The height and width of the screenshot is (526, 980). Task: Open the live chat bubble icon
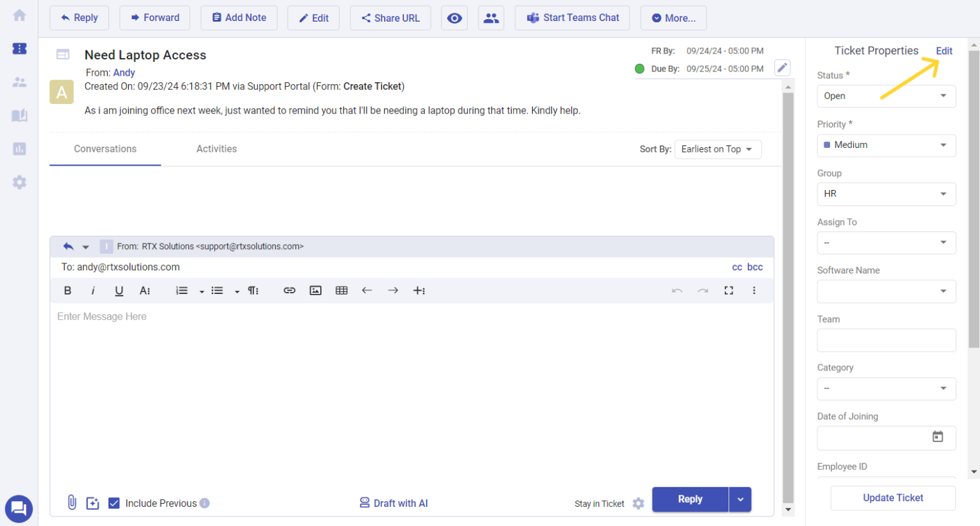pos(19,508)
